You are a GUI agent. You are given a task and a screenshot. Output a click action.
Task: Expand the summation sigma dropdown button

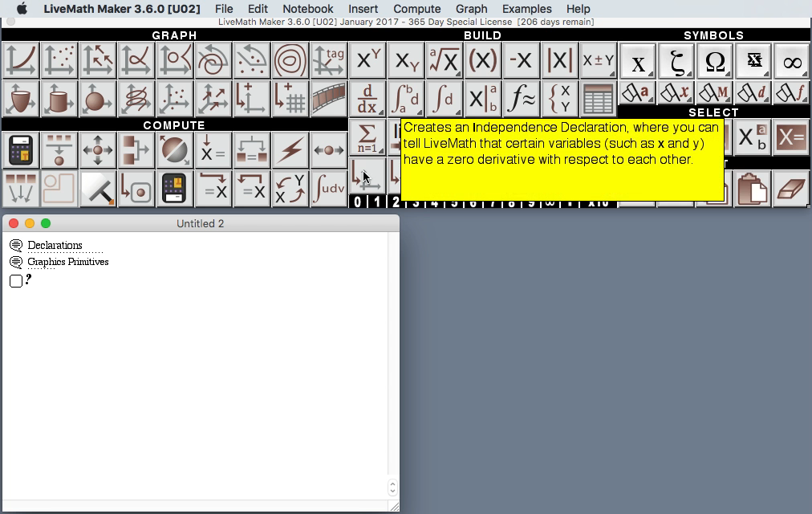click(367, 137)
